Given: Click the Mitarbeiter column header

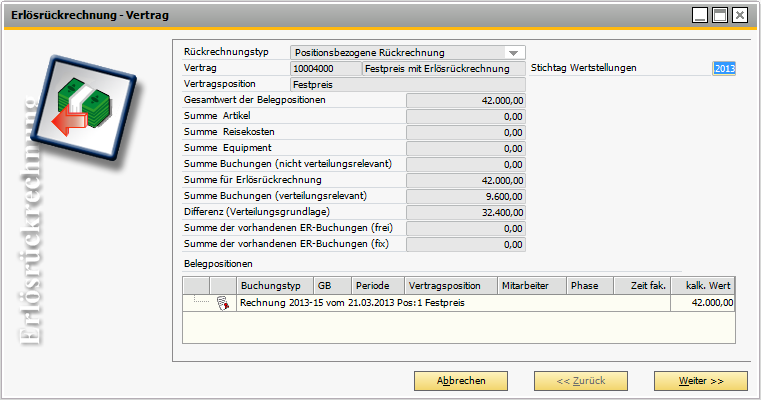Looking at the screenshot, I should 532,286.
